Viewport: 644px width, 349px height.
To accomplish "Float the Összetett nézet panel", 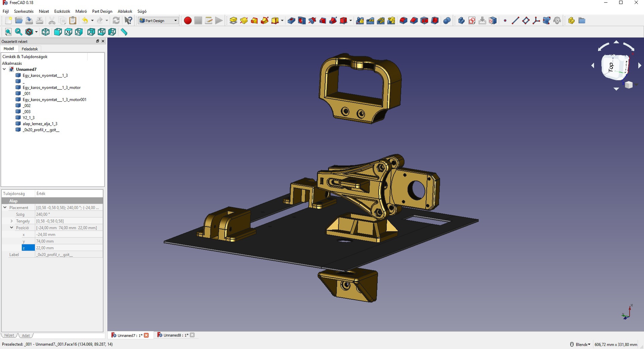I will pyautogui.click(x=98, y=41).
